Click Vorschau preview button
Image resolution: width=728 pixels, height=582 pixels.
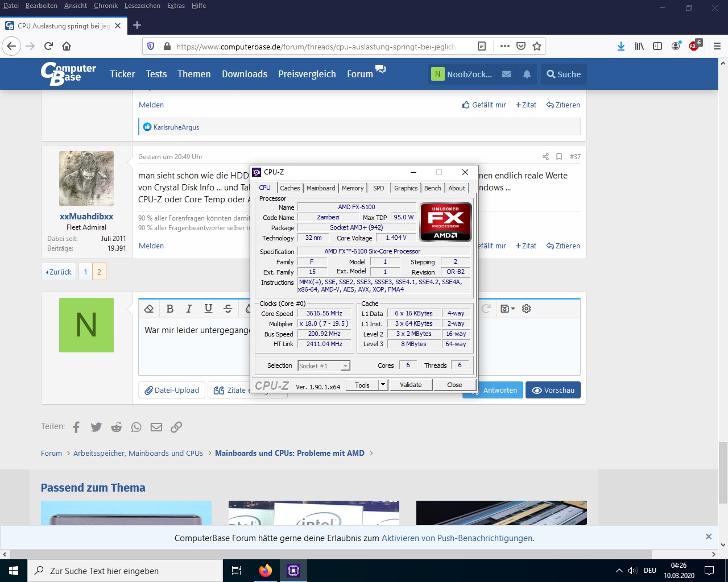(553, 390)
